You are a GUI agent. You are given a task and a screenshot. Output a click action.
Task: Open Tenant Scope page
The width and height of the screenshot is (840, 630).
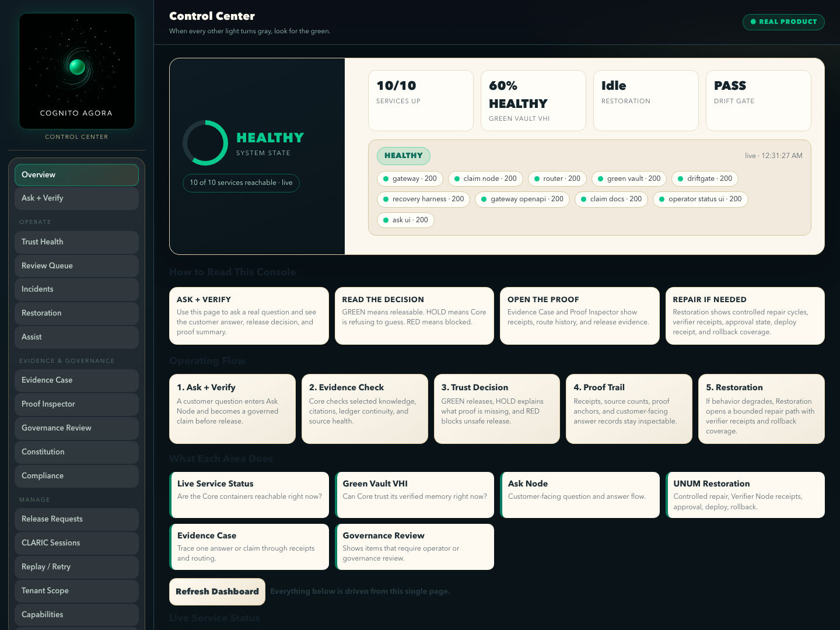[x=76, y=591]
